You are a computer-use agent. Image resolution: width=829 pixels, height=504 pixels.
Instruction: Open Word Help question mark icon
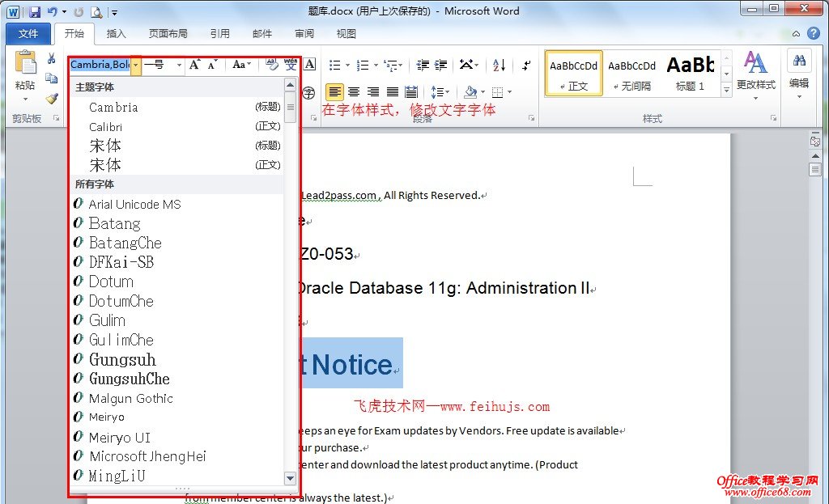813,33
